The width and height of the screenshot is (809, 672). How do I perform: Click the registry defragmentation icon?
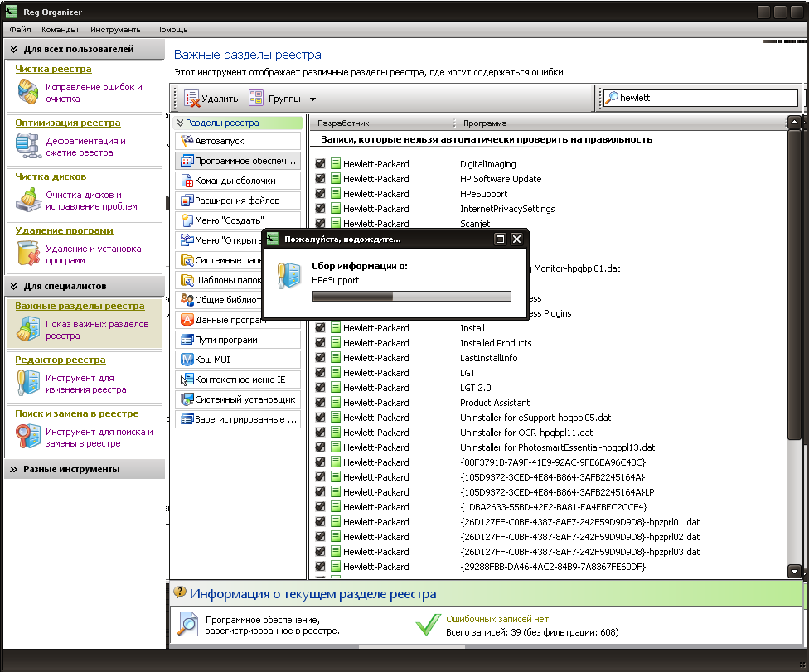pos(28,146)
